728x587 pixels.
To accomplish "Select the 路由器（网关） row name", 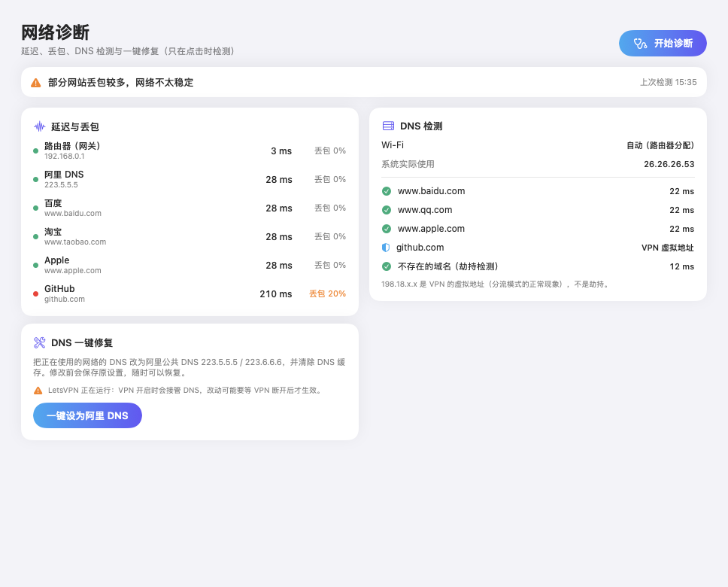I will pyautogui.click(x=72, y=146).
